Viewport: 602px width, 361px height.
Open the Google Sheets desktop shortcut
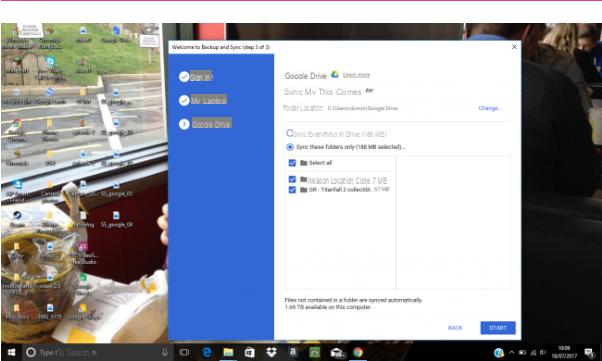click(83, 283)
